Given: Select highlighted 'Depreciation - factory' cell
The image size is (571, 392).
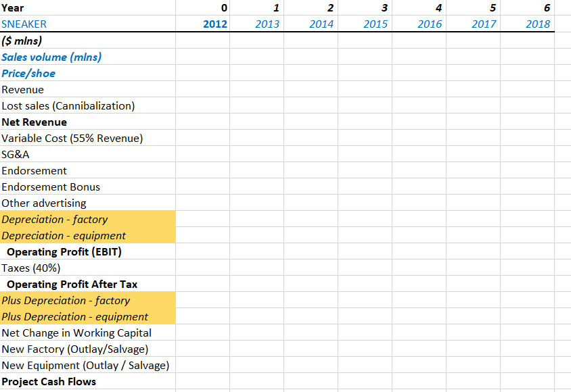Looking at the screenshot, I should click(88, 219).
